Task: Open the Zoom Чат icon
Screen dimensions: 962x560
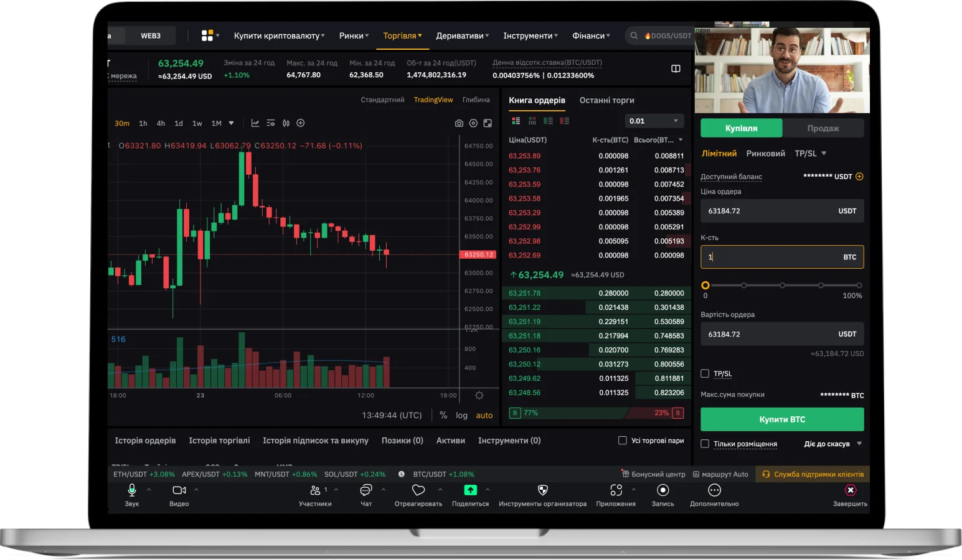Action: (x=366, y=490)
